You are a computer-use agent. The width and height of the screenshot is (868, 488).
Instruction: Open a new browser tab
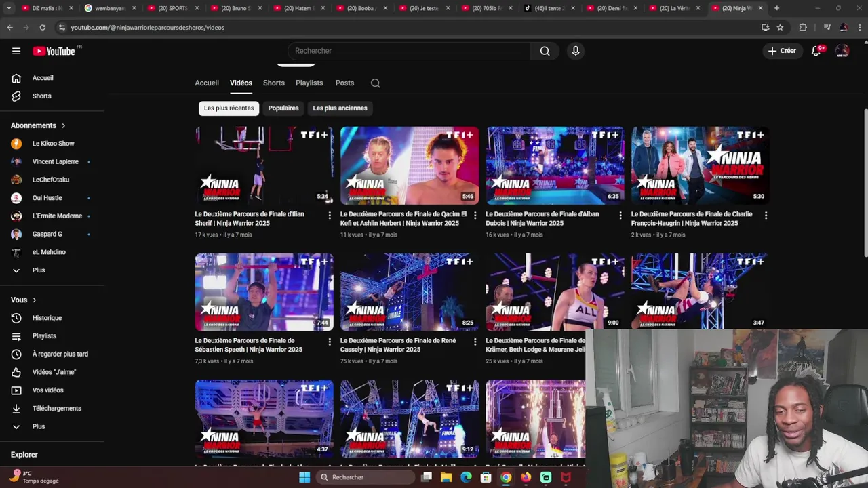click(x=776, y=8)
